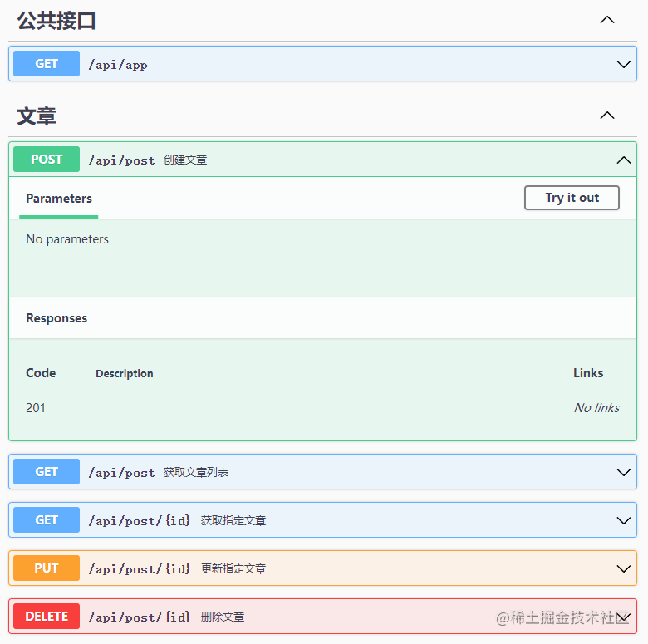Click the 文章 section heading
The image size is (648, 644).
point(37,116)
